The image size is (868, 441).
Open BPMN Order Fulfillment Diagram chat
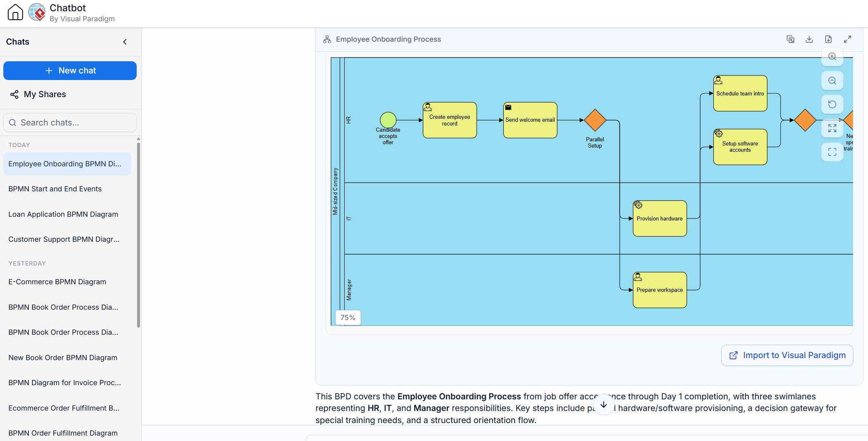tap(67, 433)
